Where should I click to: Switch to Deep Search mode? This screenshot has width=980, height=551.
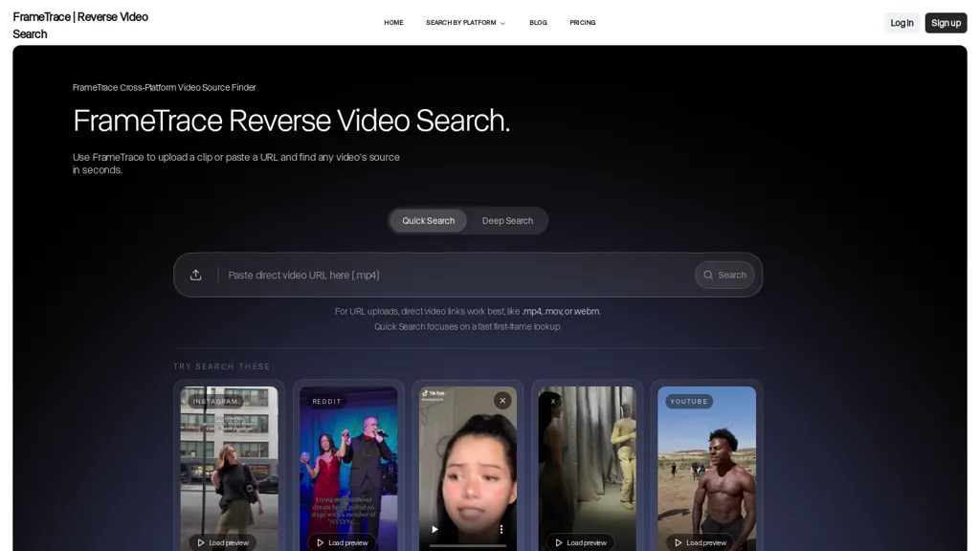click(507, 221)
